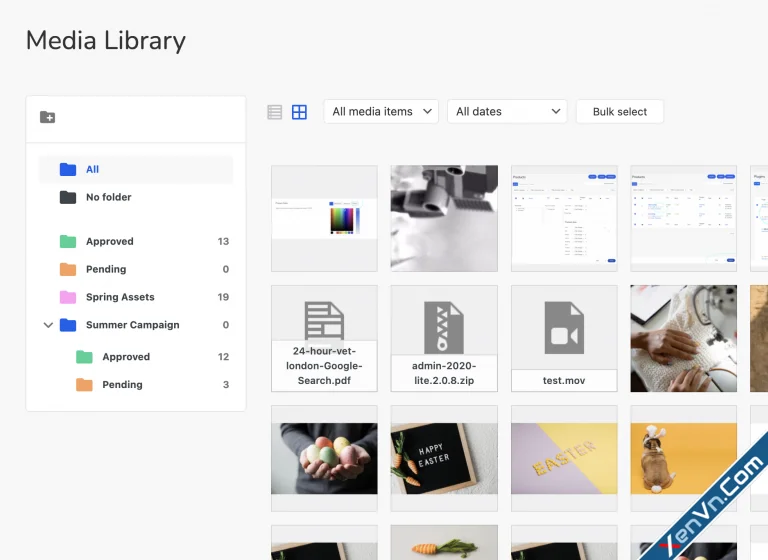Screen dimensions: 768x560
Task: Open the top-level Pending folder with 0 items
Action: coord(136,269)
